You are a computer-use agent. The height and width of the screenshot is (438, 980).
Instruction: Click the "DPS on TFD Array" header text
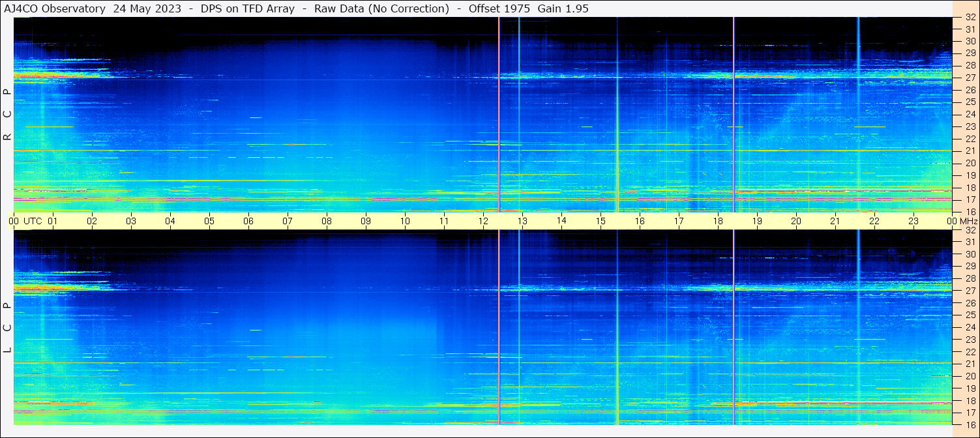tap(247, 8)
